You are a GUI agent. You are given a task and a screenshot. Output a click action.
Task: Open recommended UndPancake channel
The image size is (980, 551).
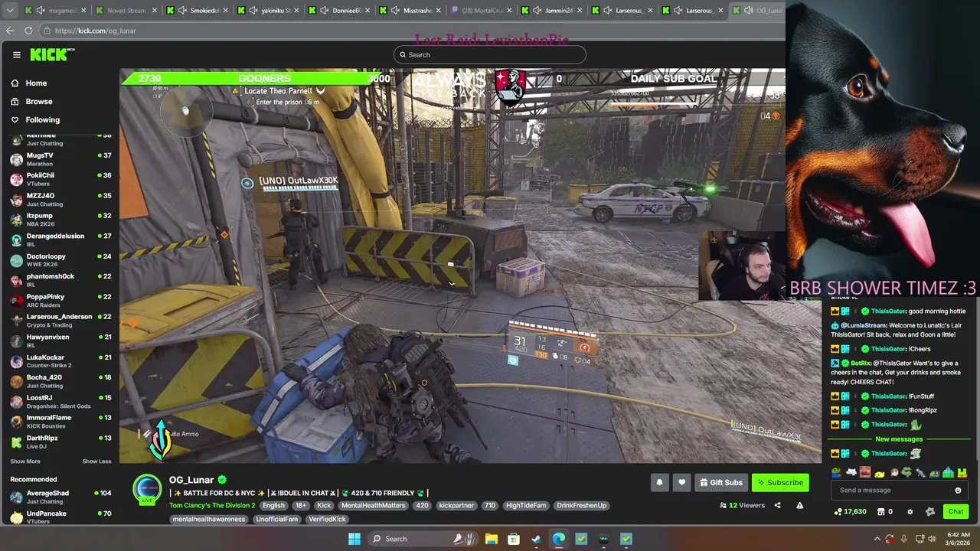(x=60, y=517)
